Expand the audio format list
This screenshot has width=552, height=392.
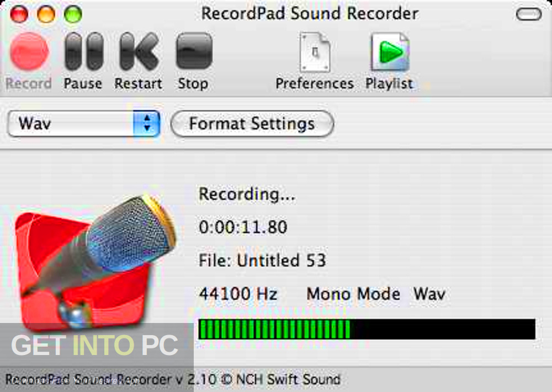[x=82, y=124]
